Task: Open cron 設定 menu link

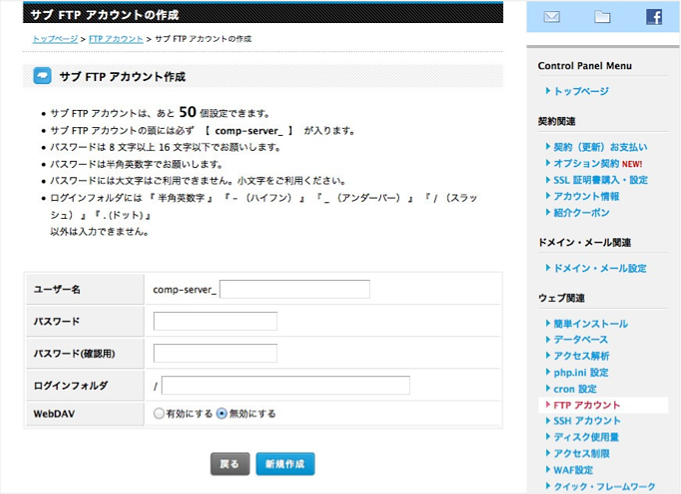Action: [575, 389]
